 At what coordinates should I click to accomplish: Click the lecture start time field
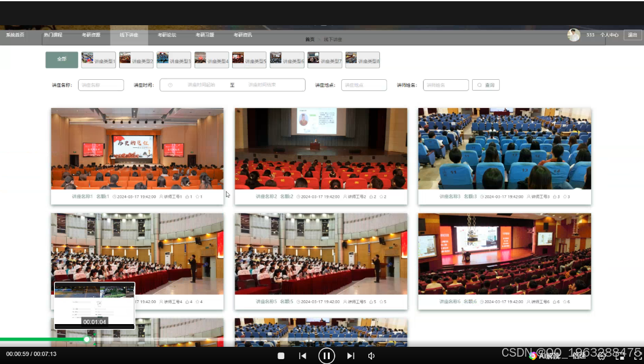(201, 85)
